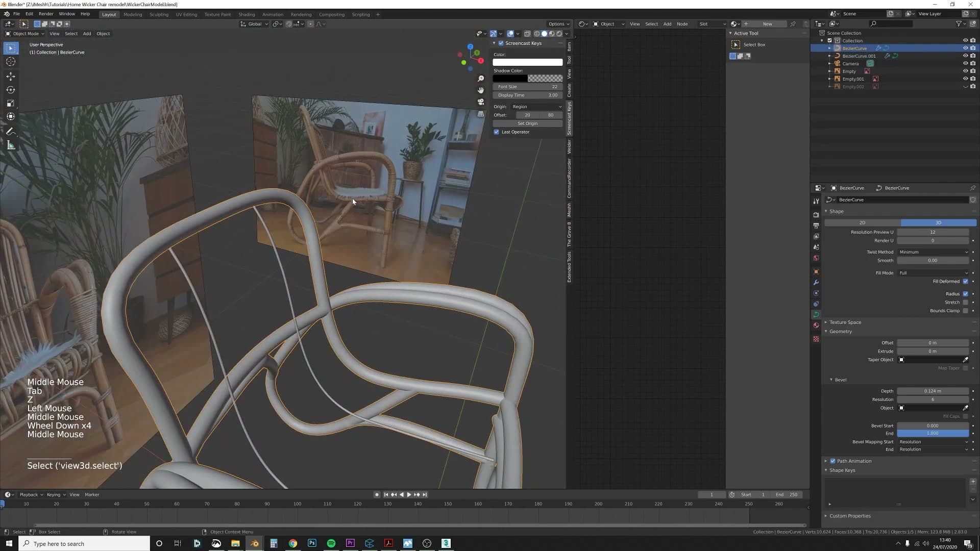This screenshot has width=980, height=551.
Task: Toggle Fill Deformed checkbox
Action: [x=965, y=282]
